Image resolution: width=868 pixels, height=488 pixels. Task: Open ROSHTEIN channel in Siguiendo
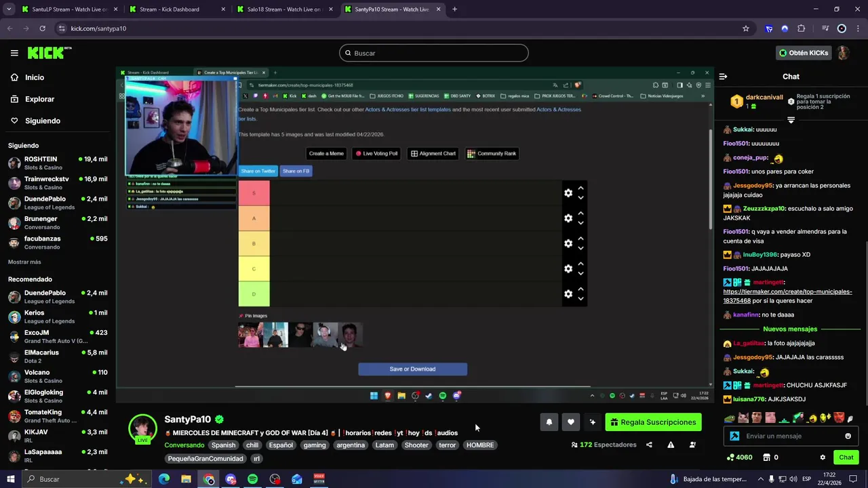click(58, 163)
